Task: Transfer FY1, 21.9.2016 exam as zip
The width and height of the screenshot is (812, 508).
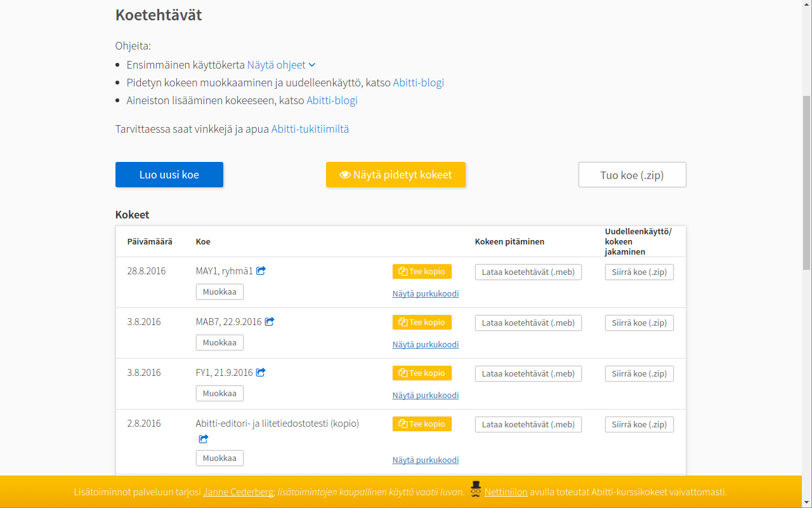Action: pyautogui.click(x=639, y=373)
